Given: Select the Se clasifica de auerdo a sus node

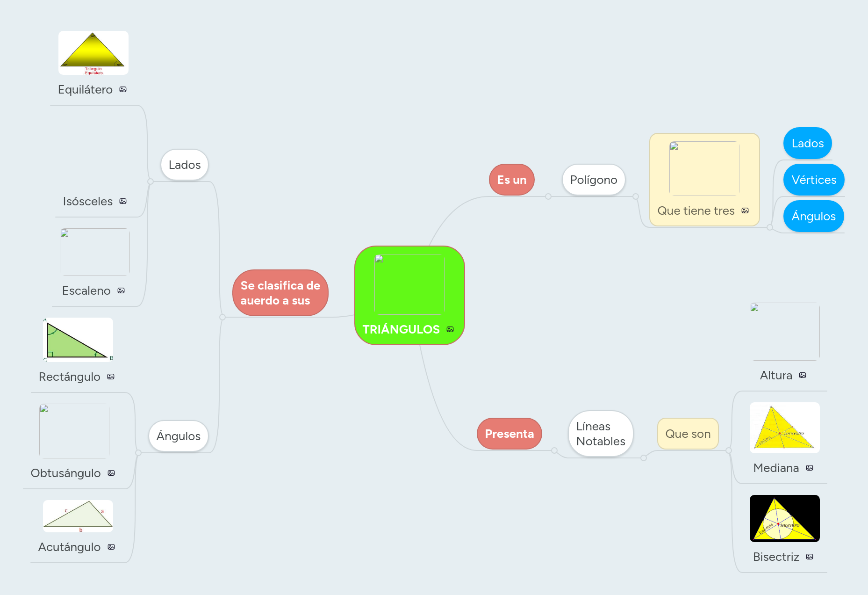Looking at the screenshot, I should (280, 293).
